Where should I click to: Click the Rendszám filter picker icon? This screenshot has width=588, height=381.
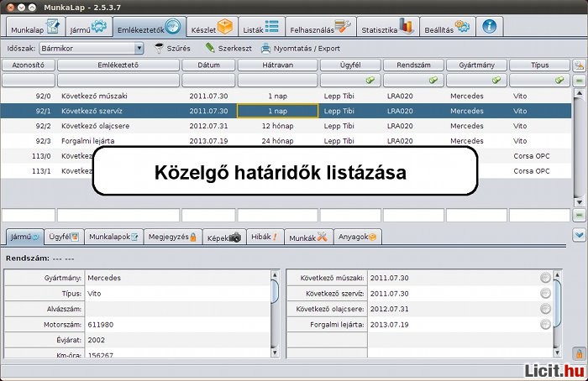coord(433,81)
